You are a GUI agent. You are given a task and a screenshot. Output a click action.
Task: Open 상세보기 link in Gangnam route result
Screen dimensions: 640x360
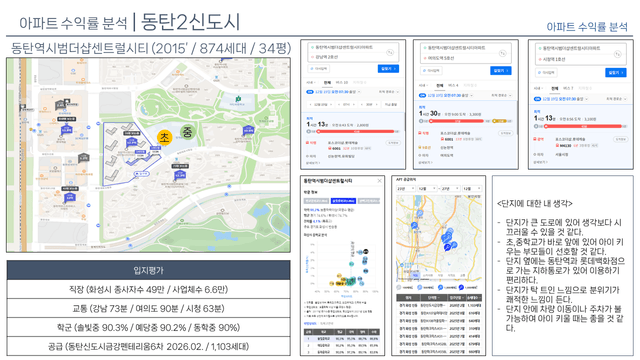pos(313,163)
